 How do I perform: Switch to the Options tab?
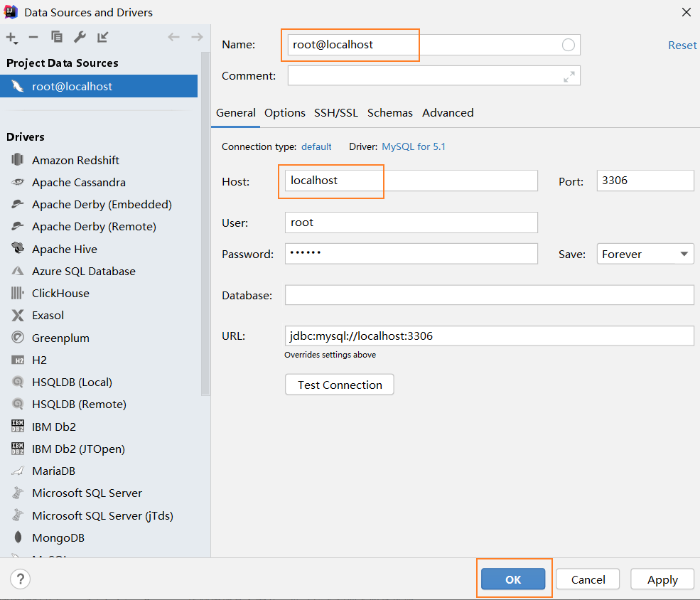(285, 113)
